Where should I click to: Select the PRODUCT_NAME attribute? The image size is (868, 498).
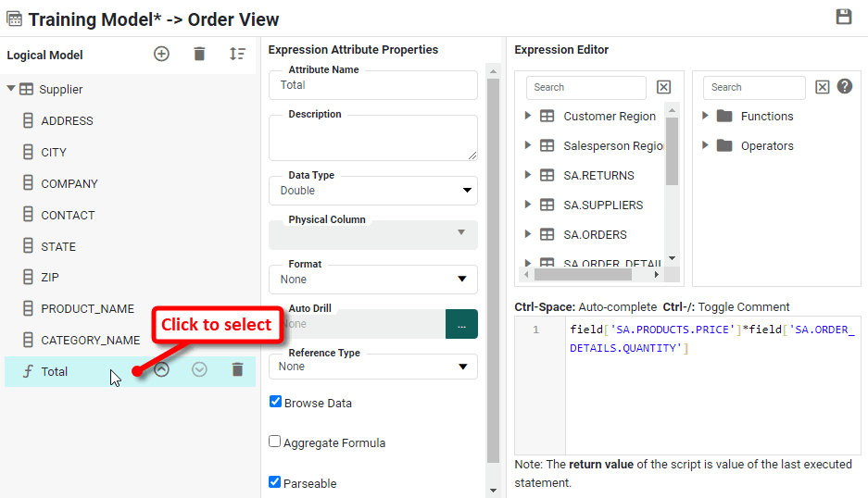click(x=87, y=308)
